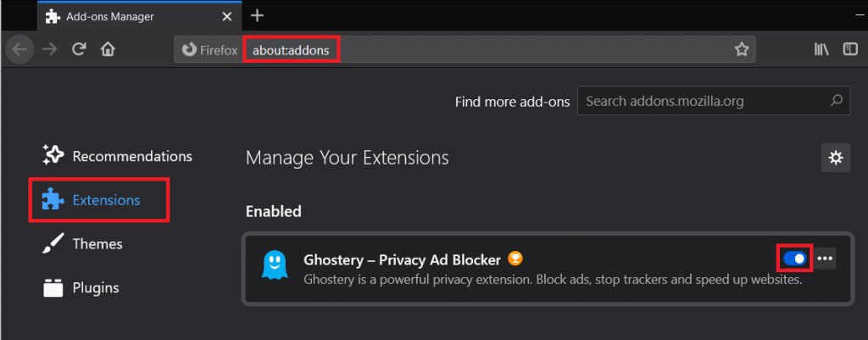The width and height of the screenshot is (868, 340).
Task: Open the Library icon in the toolbar
Action: pos(821,49)
